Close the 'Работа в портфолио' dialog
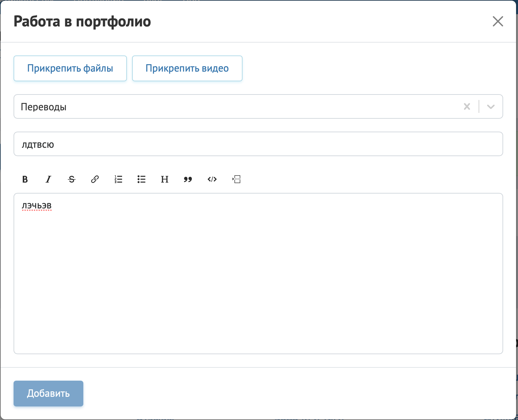This screenshot has width=518, height=420. click(498, 22)
